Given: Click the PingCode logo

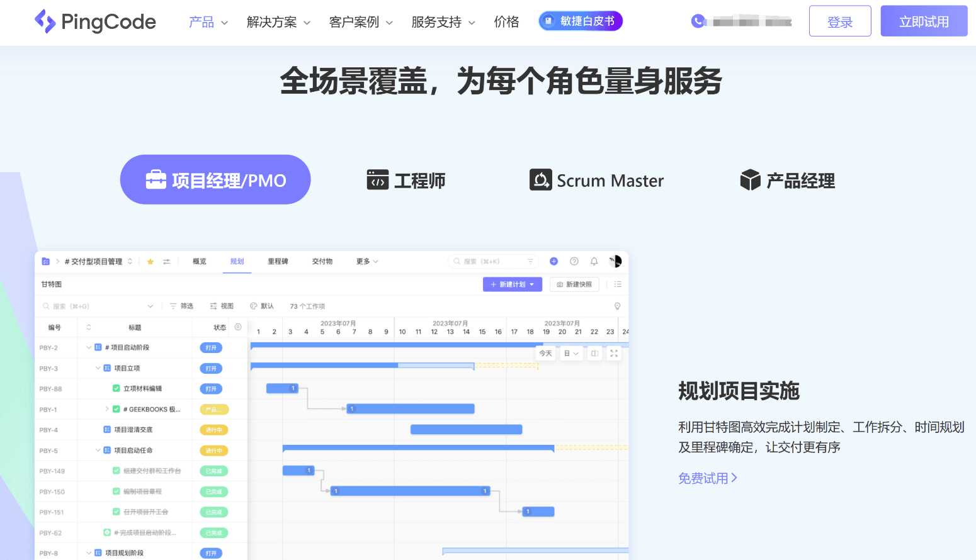Looking at the screenshot, I should [x=95, y=21].
